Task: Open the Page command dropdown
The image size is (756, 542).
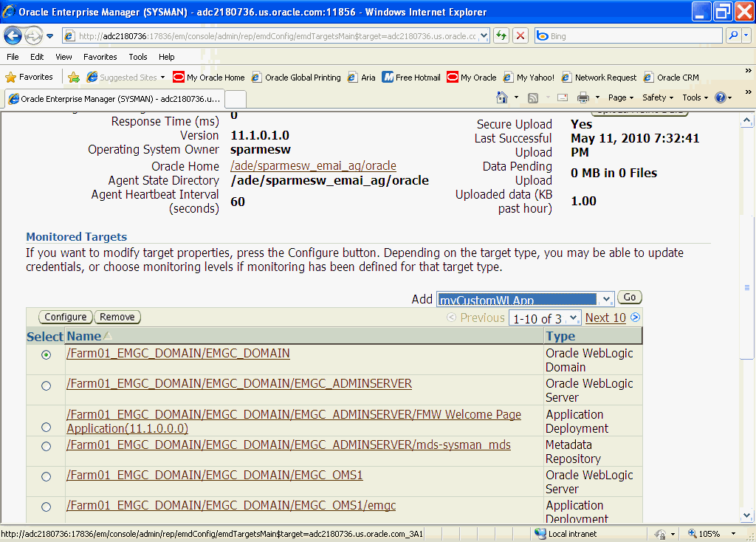Action: (620, 97)
